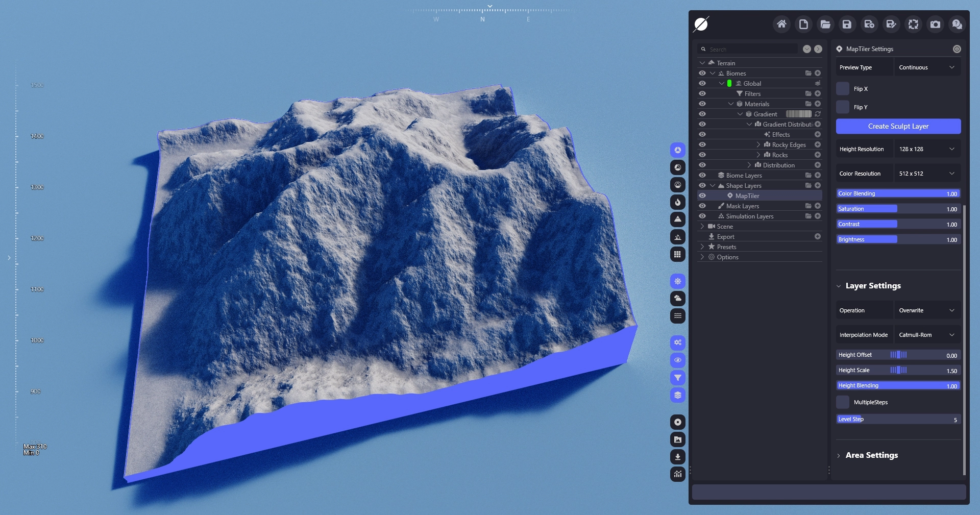The height and width of the screenshot is (515, 980).
Task: Open help chat bubble icon
Action: [x=957, y=24]
